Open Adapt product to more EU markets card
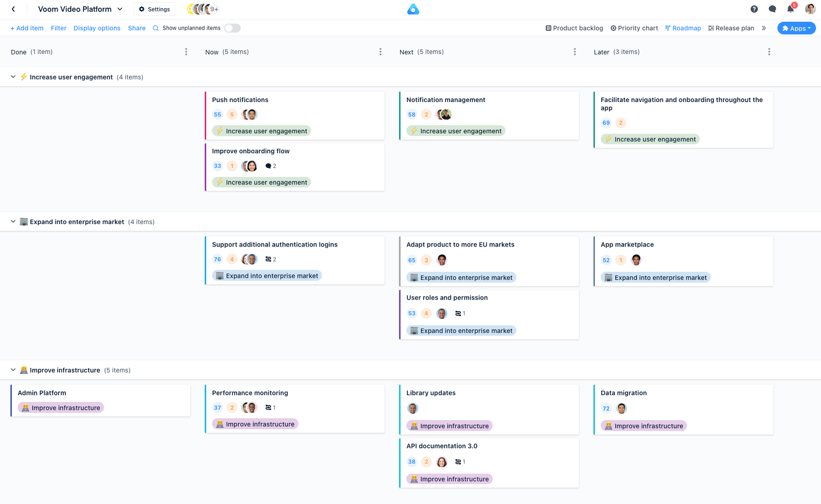Screen dimensions: 821x504 click(x=490, y=261)
